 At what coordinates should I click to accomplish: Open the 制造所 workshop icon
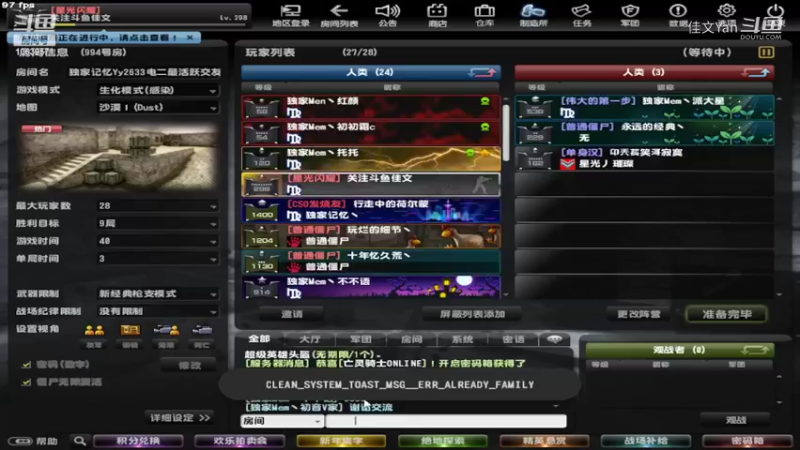click(533, 15)
